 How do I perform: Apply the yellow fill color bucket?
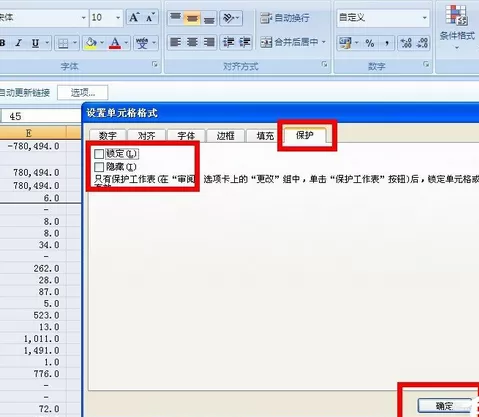click(x=90, y=43)
